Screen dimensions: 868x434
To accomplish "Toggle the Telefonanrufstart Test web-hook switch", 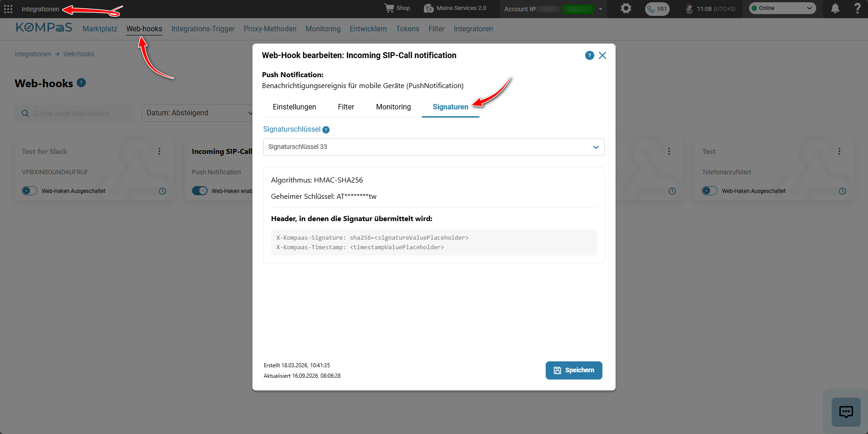I will 710,191.
